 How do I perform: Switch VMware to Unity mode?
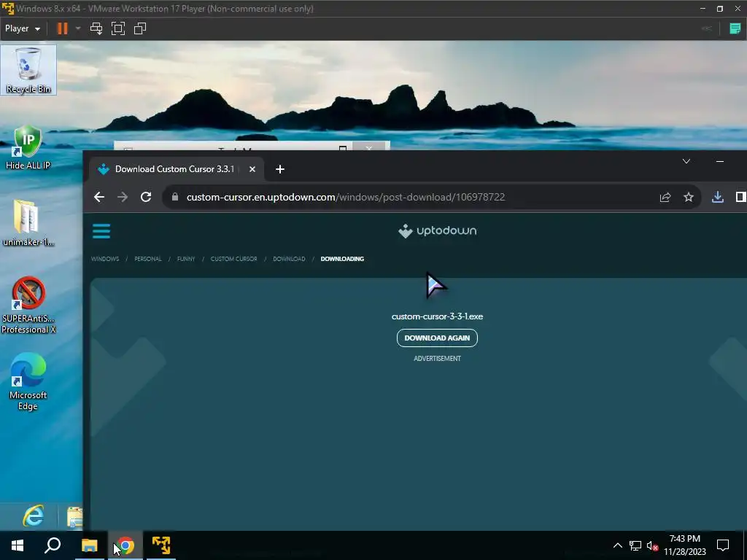[140, 28]
